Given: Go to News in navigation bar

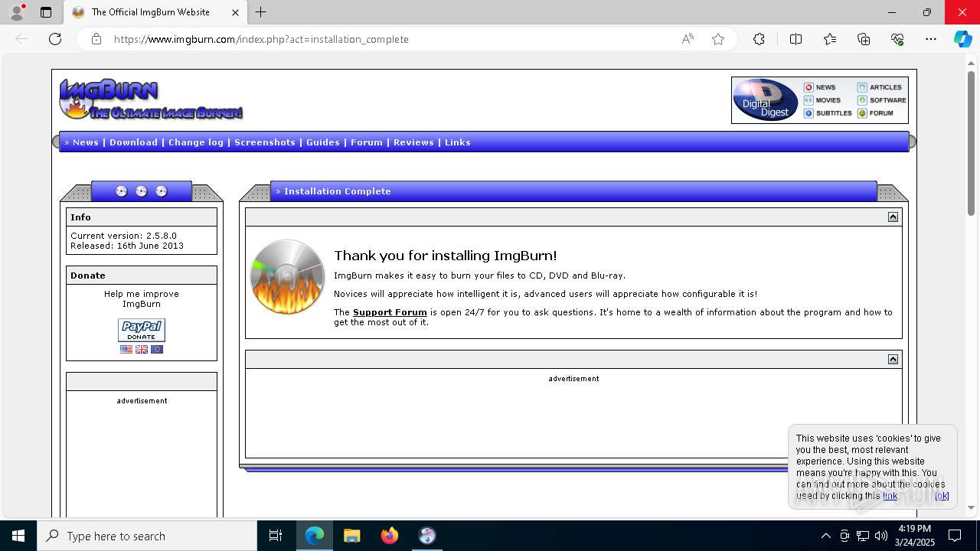Looking at the screenshot, I should click(86, 142).
